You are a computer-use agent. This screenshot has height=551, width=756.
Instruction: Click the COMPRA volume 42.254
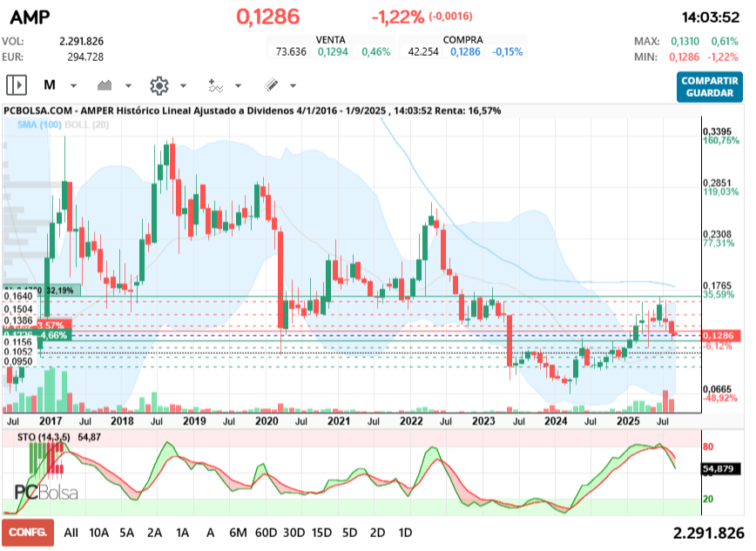pos(423,51)
